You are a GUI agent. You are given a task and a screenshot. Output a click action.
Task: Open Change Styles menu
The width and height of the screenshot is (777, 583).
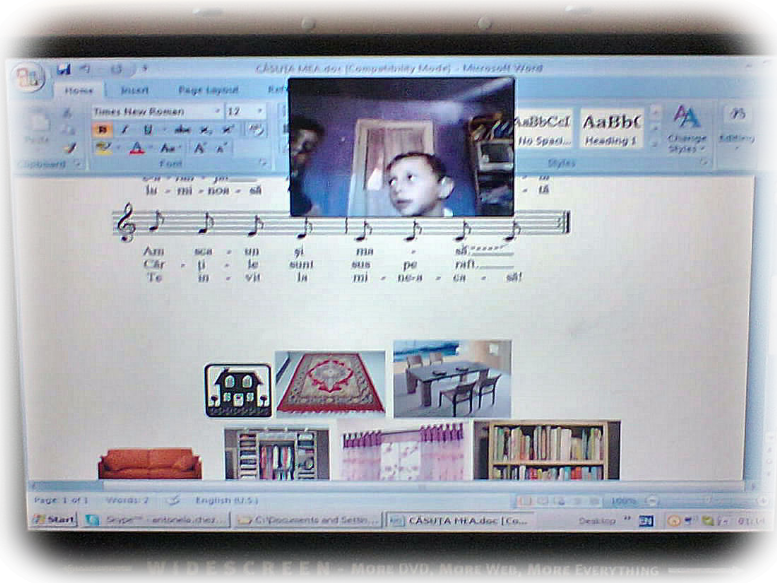pos(686,127)
